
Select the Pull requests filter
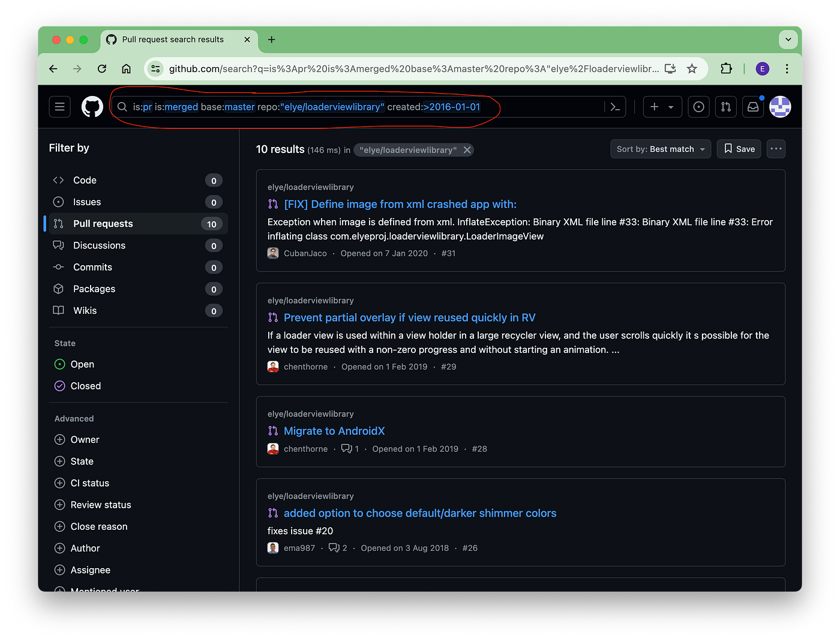pyautogui.click(x=137, y=224)
